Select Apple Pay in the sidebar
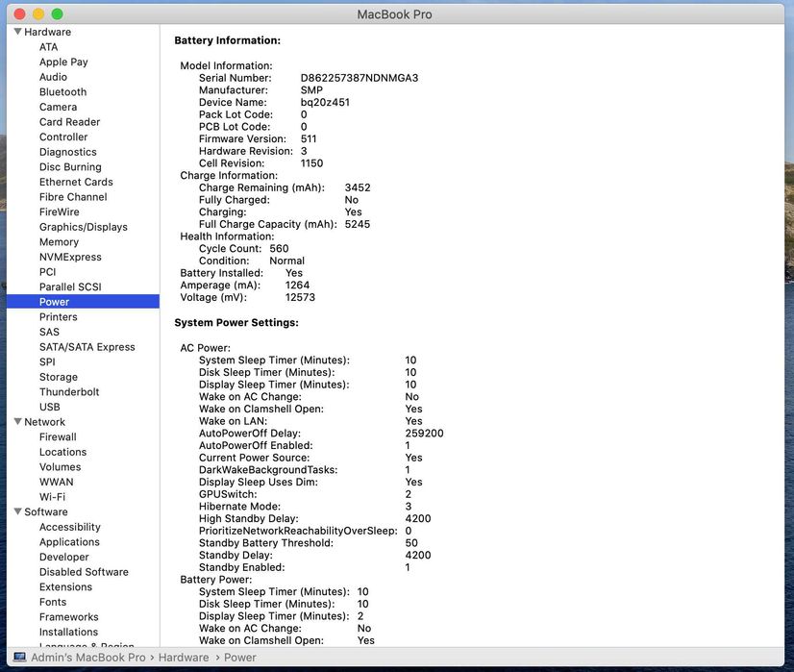This screenshot has height=672, width=794. point(63,62)
